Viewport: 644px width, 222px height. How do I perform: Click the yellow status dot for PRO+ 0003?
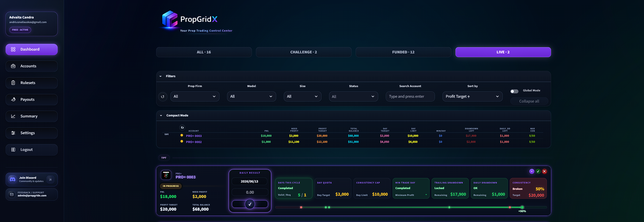(x=182, y=135)
